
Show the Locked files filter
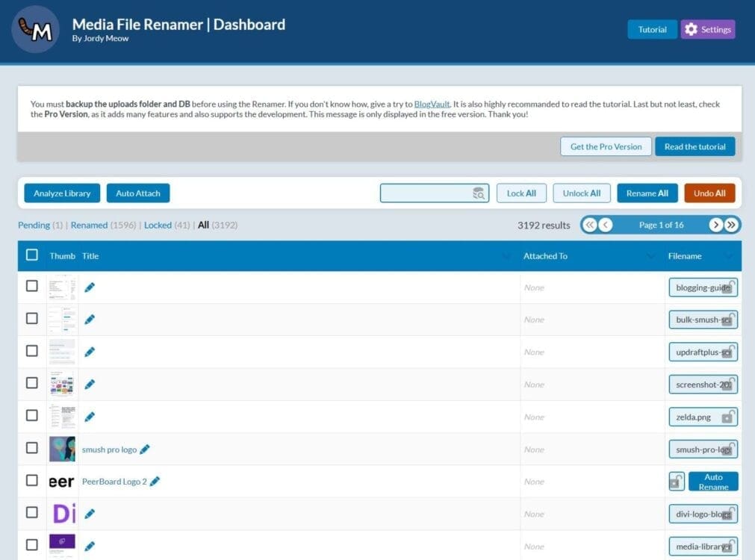point(158,225)
